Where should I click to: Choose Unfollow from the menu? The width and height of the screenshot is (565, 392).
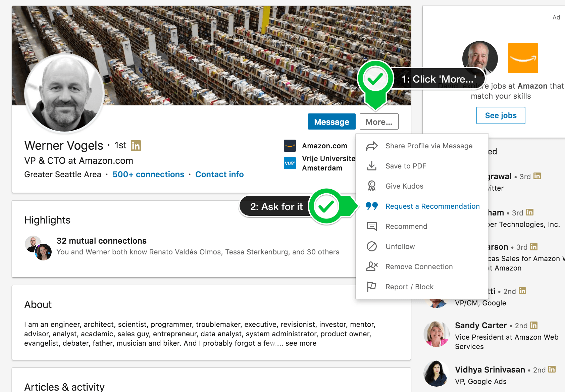pos(422,247)
